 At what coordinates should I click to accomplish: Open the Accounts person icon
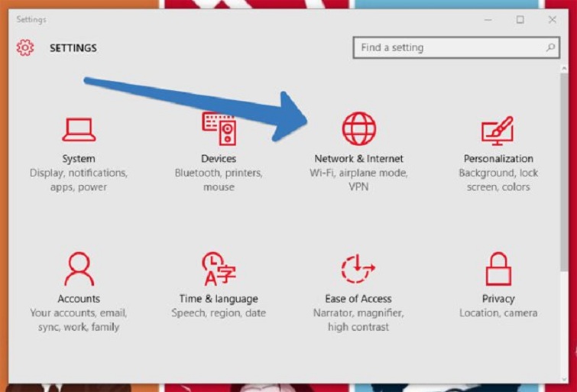tap(79, 269)
